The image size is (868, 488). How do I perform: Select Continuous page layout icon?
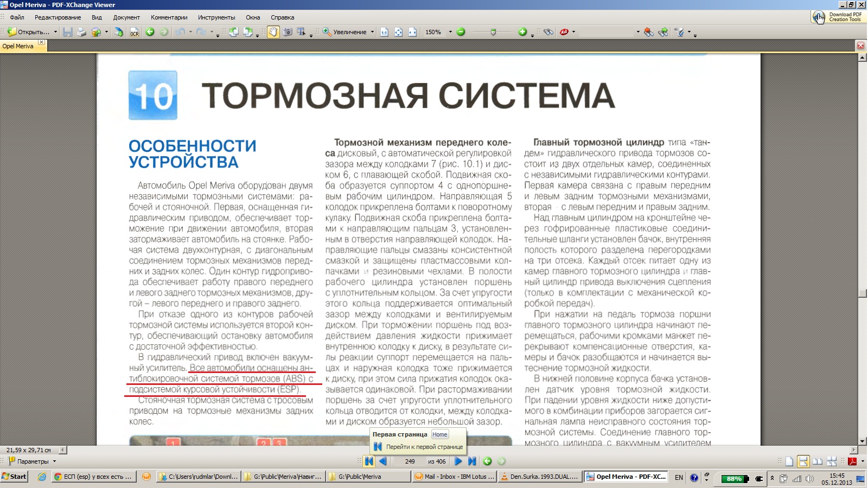803,461
